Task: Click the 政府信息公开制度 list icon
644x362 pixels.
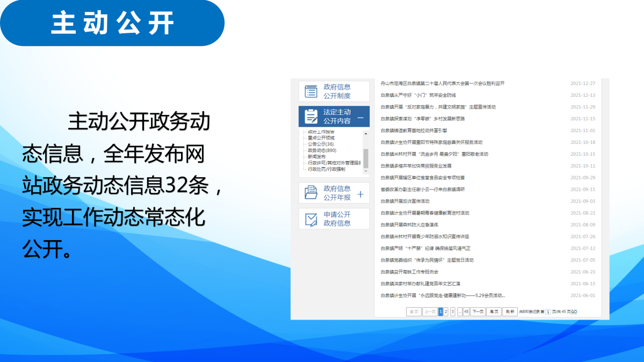Action: pyautogui.click(x=311, y=91)
